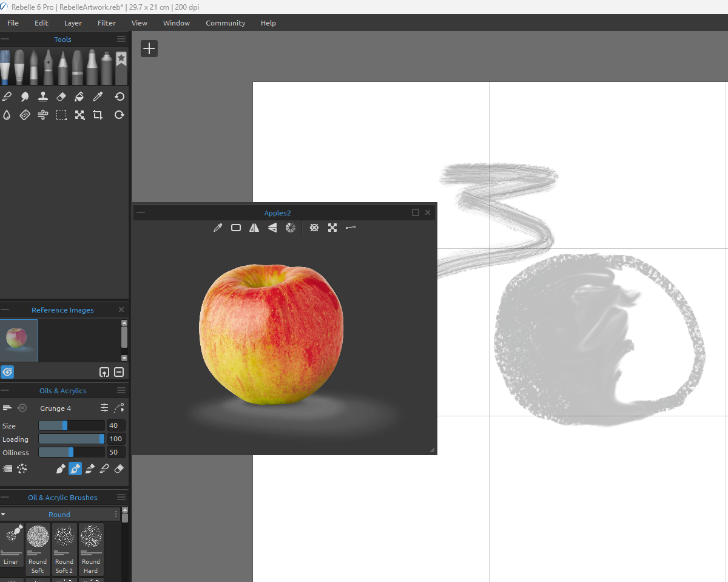Select the Smudge tool
The height and width of the screenshot is (582, 728).
25,96
